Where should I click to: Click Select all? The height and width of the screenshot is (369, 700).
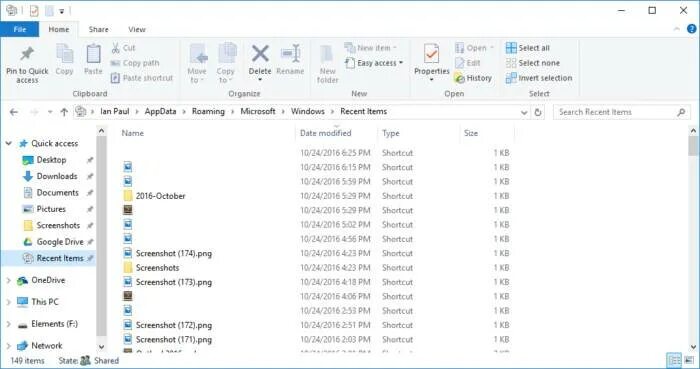pos(528,48)
